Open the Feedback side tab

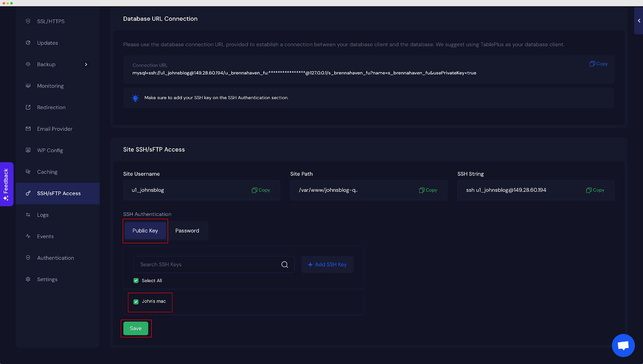pos(6,184)
